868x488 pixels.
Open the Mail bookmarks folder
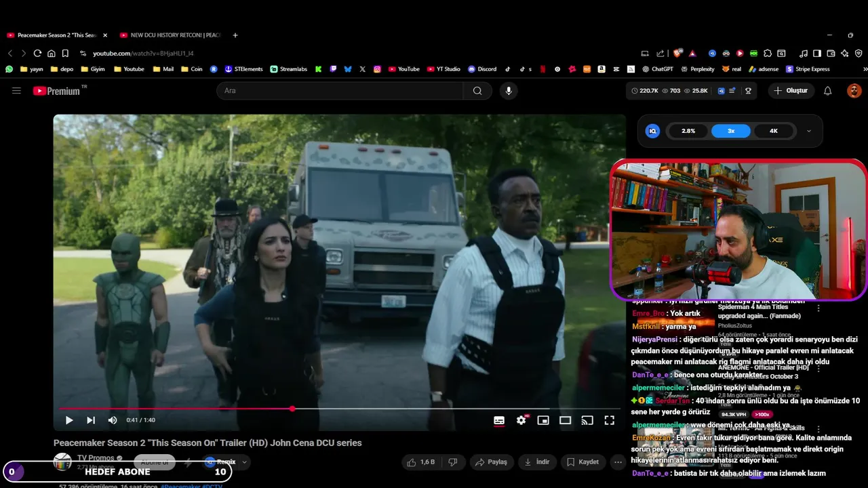(x=163, y=69)
